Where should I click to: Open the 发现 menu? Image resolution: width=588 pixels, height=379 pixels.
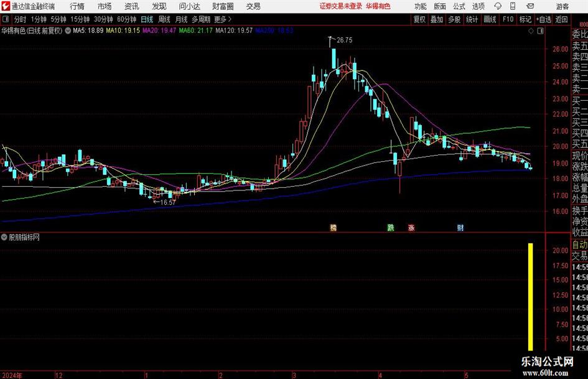point(159,6)
